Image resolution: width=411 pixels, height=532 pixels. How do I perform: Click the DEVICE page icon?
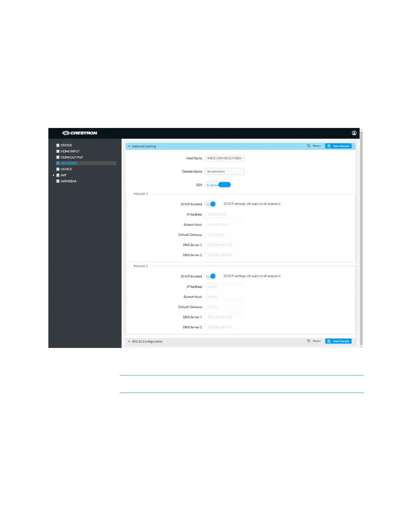(x=58, y=169)
